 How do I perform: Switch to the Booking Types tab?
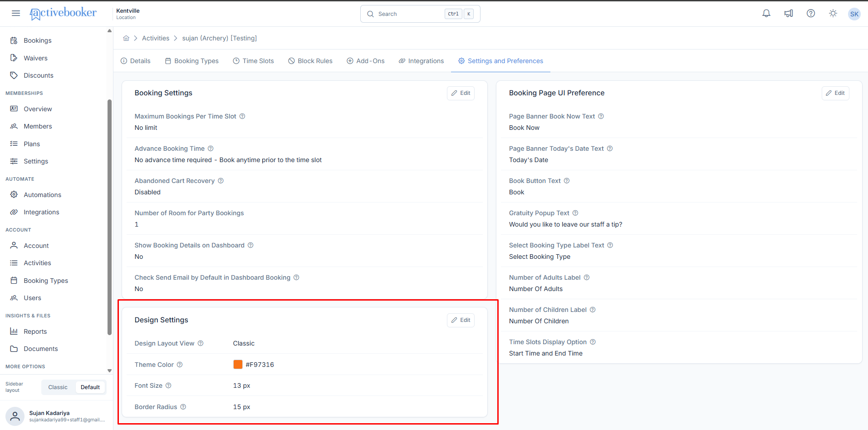[191, 61]
